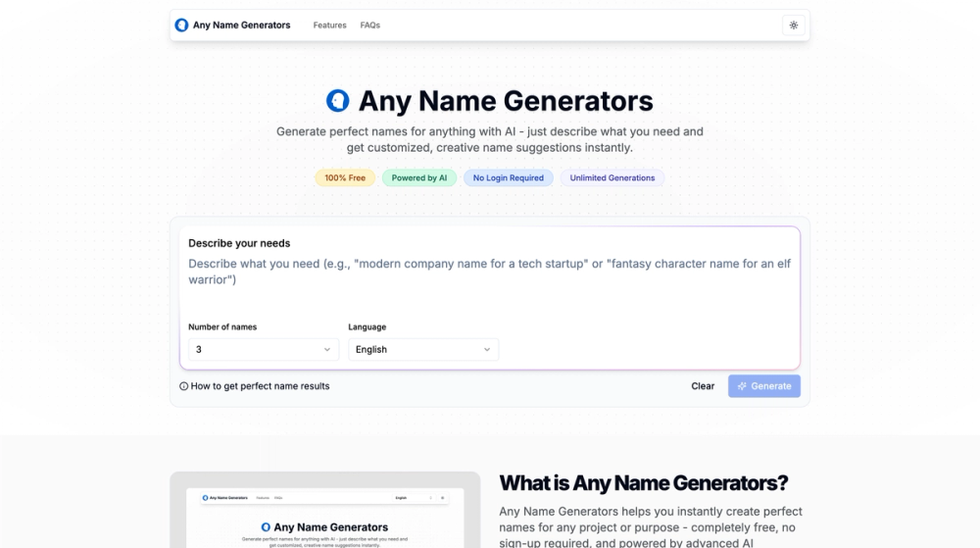
Task: Open the Language dropdown showing English
Action: pos(423,349)
